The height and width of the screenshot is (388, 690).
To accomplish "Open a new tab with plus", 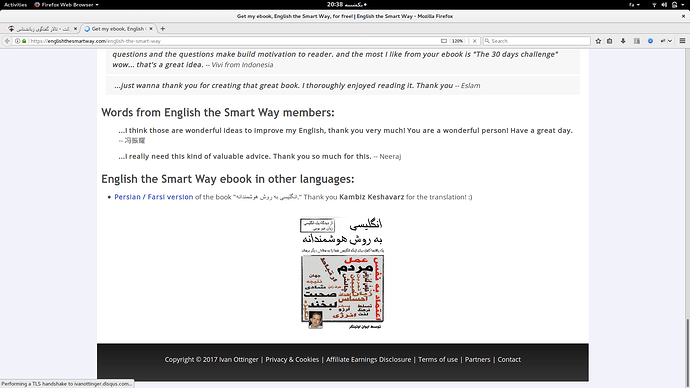I will pyautogui.click(x=163, y=29).
